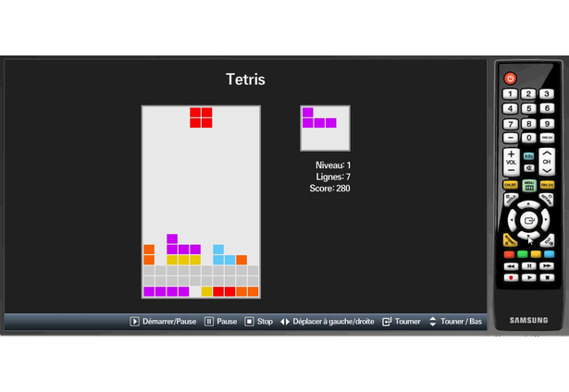Image resolution: width=569 pixels, height=392 pixels.
Task: Click the Tetris title heading
Action: (246, 80)
